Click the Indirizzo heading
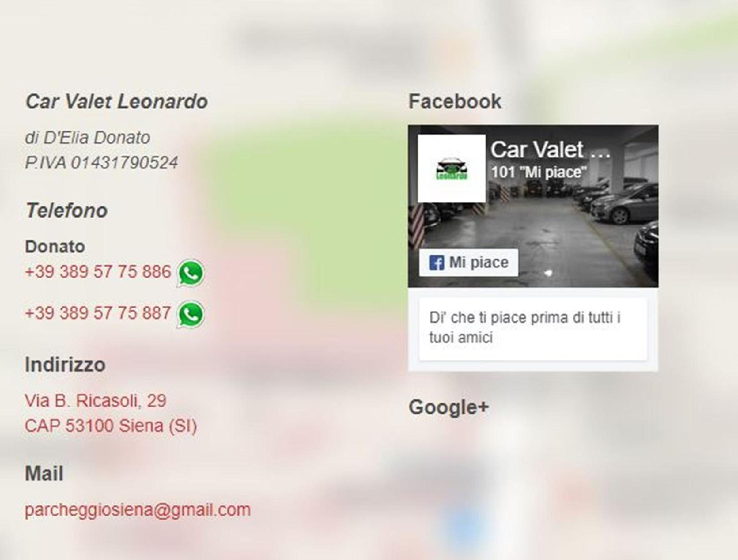Image resolution: width=738 pixels, height=560 pixels. (x=65, y=364)
